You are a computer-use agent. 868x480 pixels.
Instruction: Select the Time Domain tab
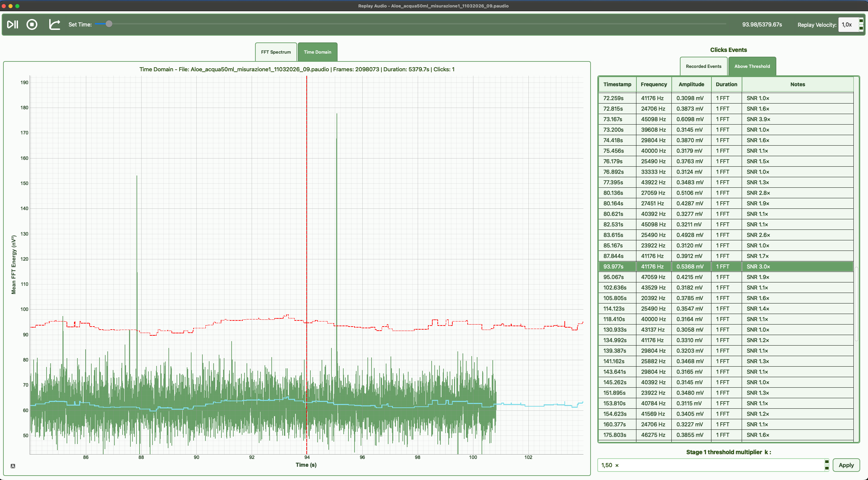pos(318,52)
